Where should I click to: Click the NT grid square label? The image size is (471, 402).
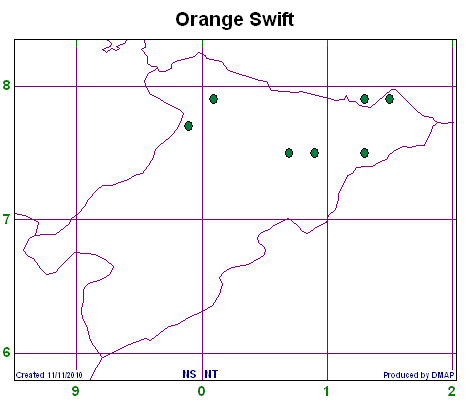pos(211,374)
